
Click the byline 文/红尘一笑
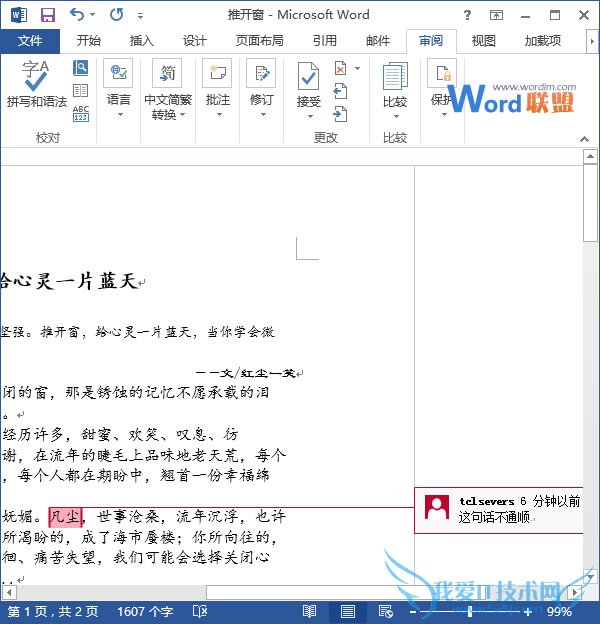tap(257, 373)
